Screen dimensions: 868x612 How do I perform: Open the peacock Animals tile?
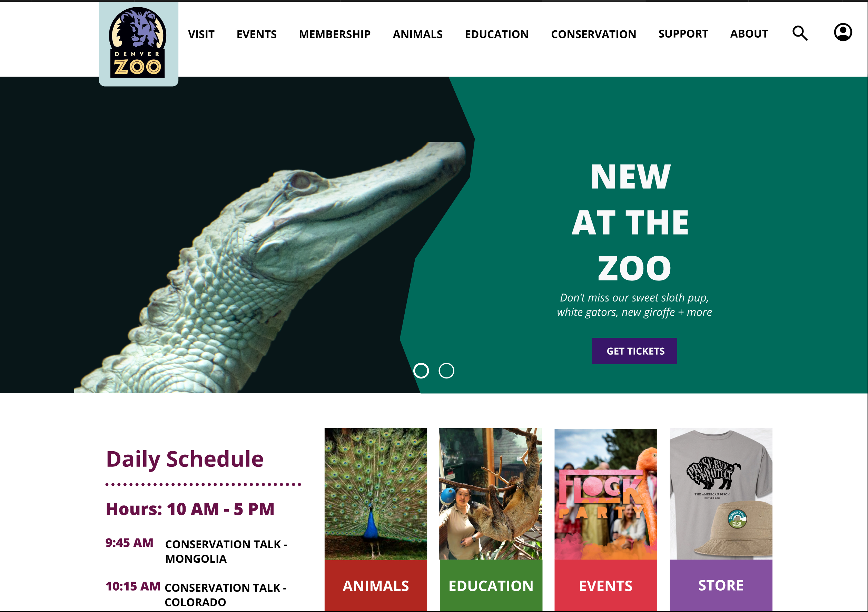point(376,520)
